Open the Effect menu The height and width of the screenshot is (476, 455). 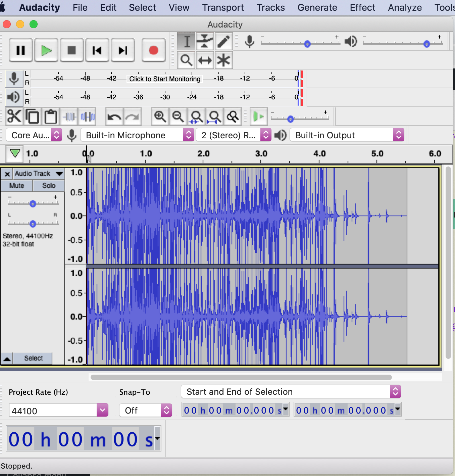coord(363,7)
